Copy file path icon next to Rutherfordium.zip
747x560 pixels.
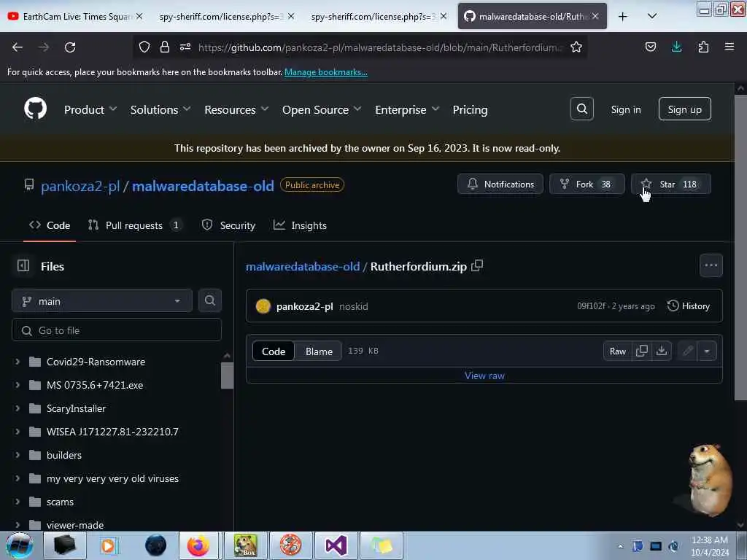477,265
